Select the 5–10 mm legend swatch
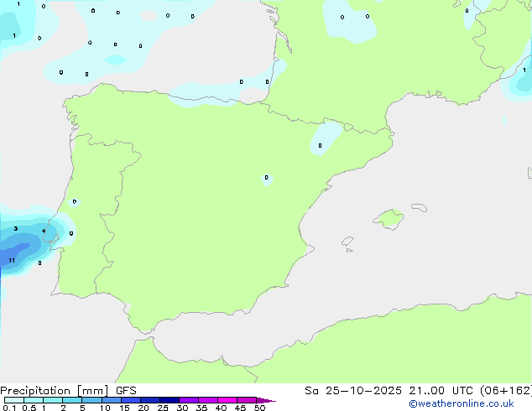The image size is (532, 411). [x=91, y=400]
